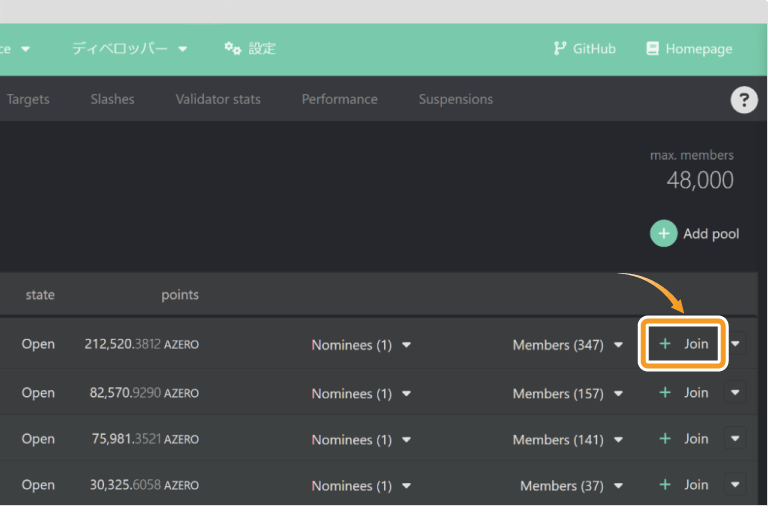Viewport: 768px width, 506px height.
Task: Open the row menu arrow beside the highlighted Join
Action: (x=735, y=344)
